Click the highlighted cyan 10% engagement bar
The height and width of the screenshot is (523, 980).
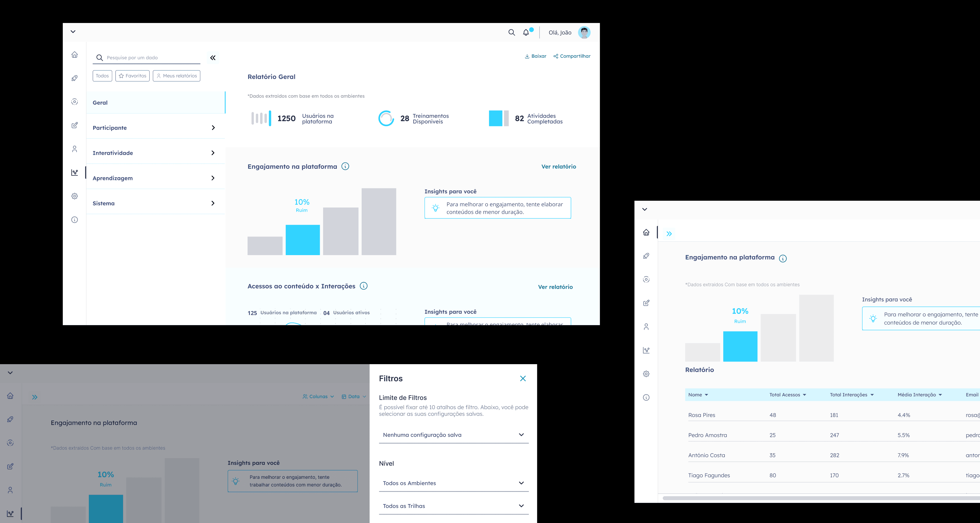[x=302, y=240]
